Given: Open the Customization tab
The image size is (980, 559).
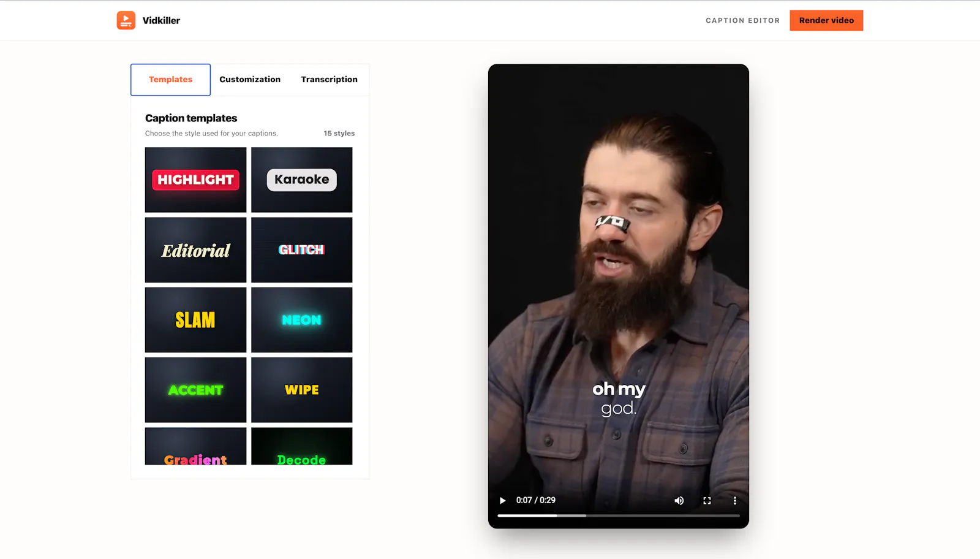Looking at the screenshot, I should coord(250,80).
